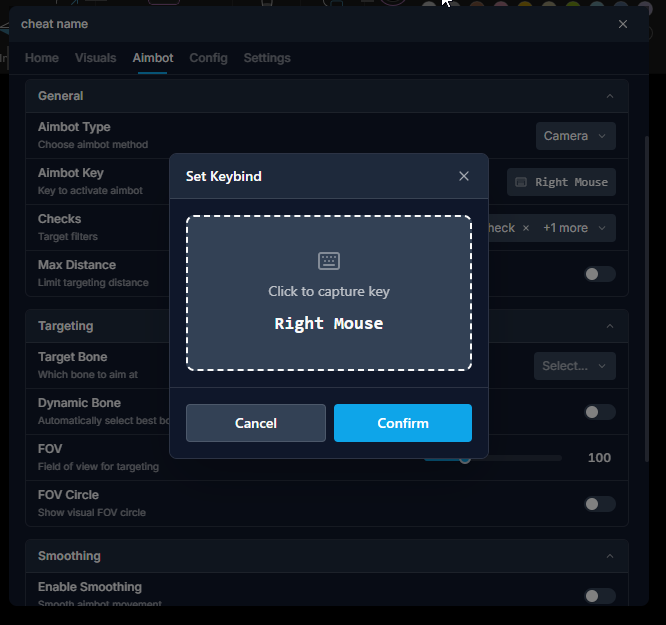The width and height of the screenshot is (666, 625).
Task: Open the Aimbot Type Camera dropdown
Action: pos(576,136)
